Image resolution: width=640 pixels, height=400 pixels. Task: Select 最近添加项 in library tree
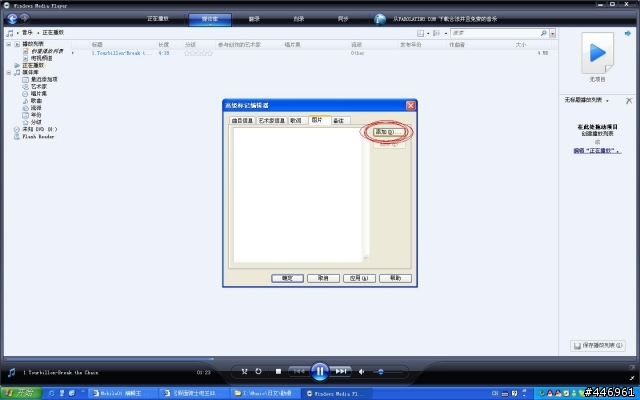point(44,80)
